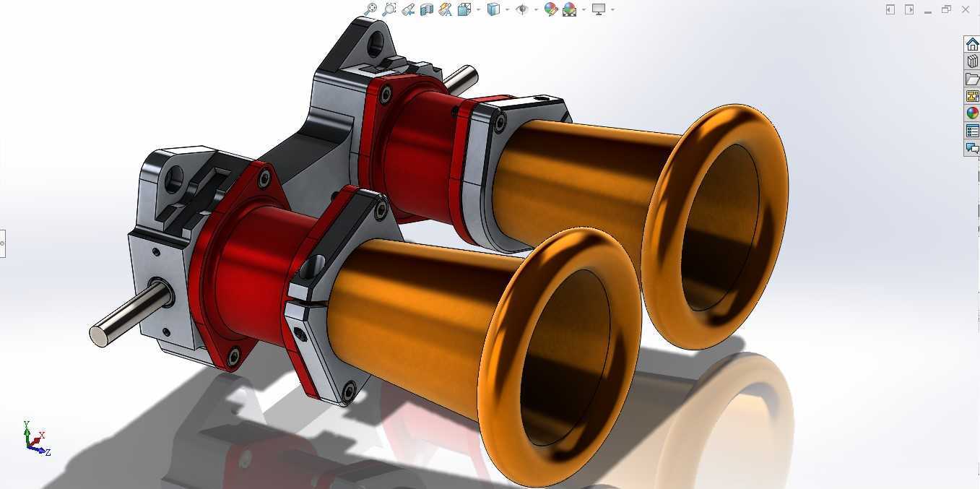This screenshot has width=980, height=489.
Task: Click the View Orientation cube icon
Action: coord(464,9)
